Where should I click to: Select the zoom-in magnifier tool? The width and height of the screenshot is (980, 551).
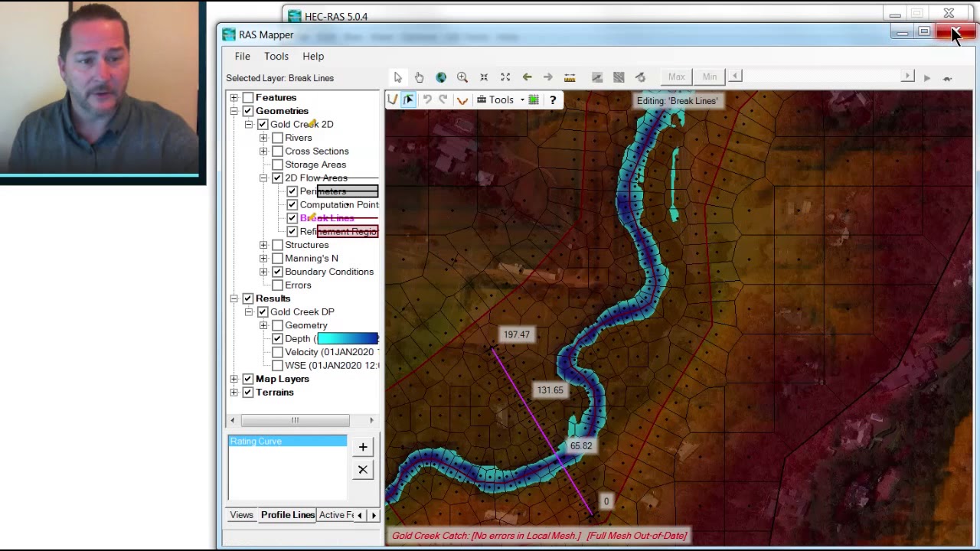point(462,77)
